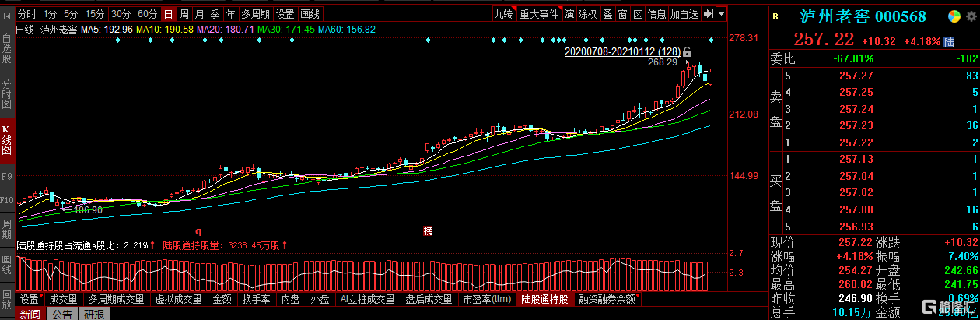The image size is (980, 320).
Task: Switch to the 周 weekly period
Action: [184, 14]
